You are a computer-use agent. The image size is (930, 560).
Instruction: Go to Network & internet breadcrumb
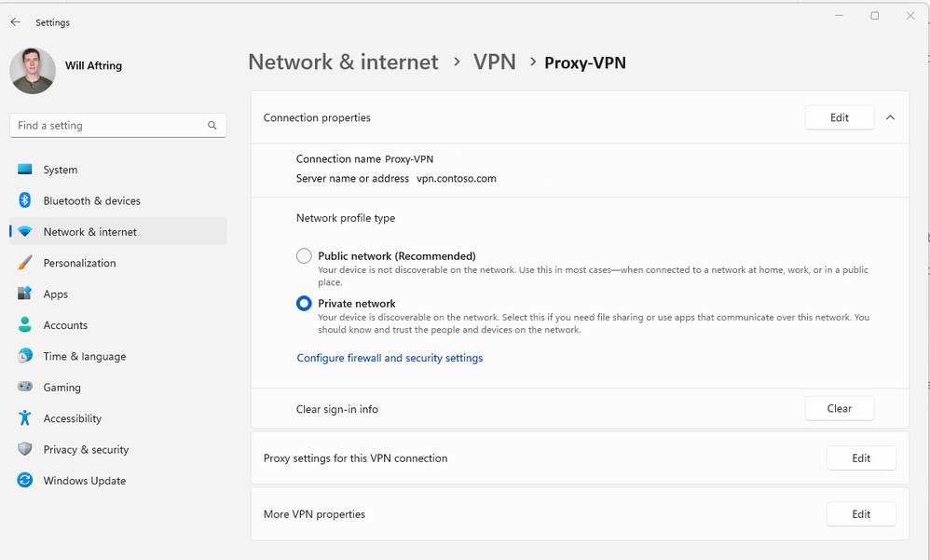click(x=343, y=62)
